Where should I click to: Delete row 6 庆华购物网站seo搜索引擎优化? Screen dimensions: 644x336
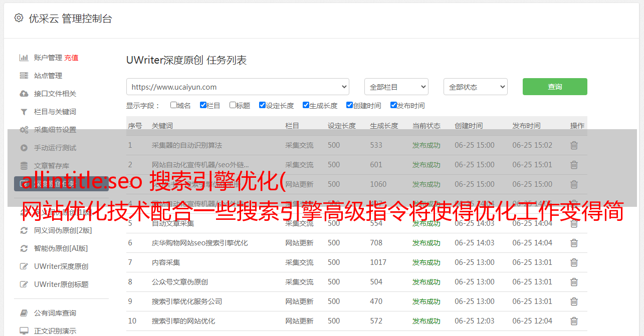click(574, 243)
